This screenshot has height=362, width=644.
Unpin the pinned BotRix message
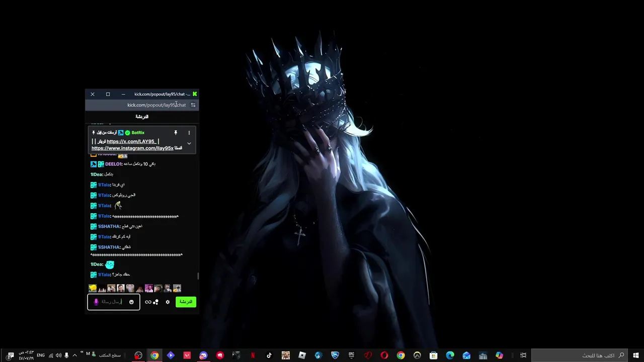(176, 133)
